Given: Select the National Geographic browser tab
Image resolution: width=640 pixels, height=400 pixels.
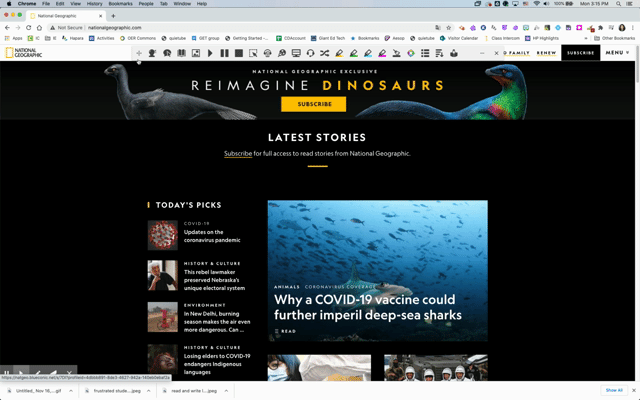Looking at the screenshot, I should (x=65, y=16).
